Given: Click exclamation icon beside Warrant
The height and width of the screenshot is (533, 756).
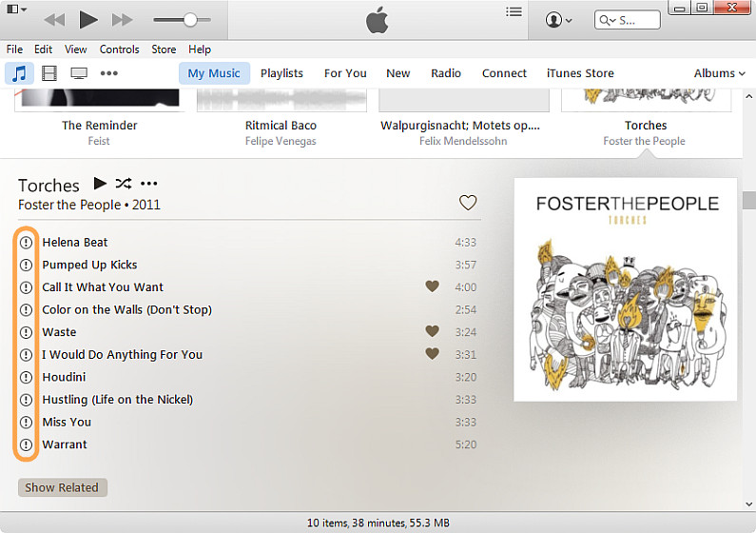Looking at the screenshot, I should [26, 444].
